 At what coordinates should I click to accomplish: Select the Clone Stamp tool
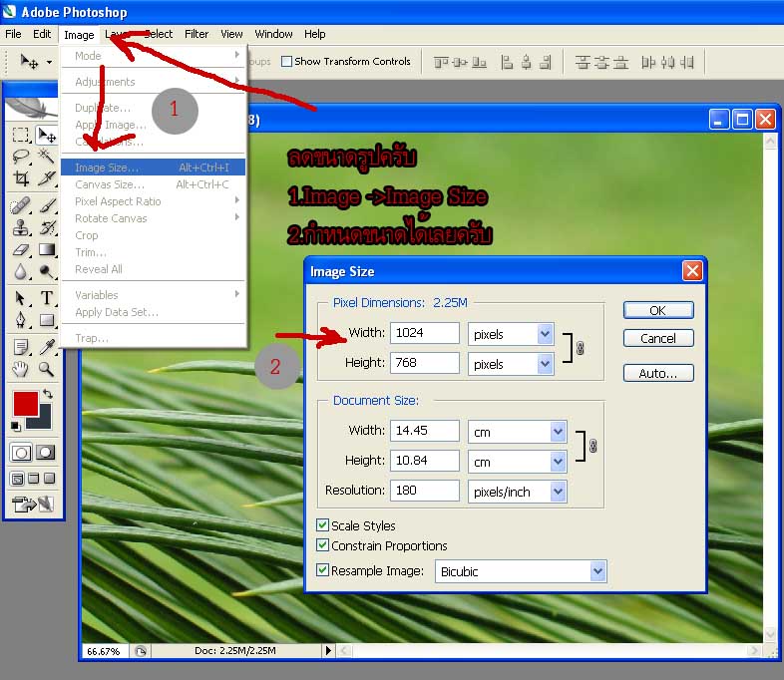tap(21, 227)
